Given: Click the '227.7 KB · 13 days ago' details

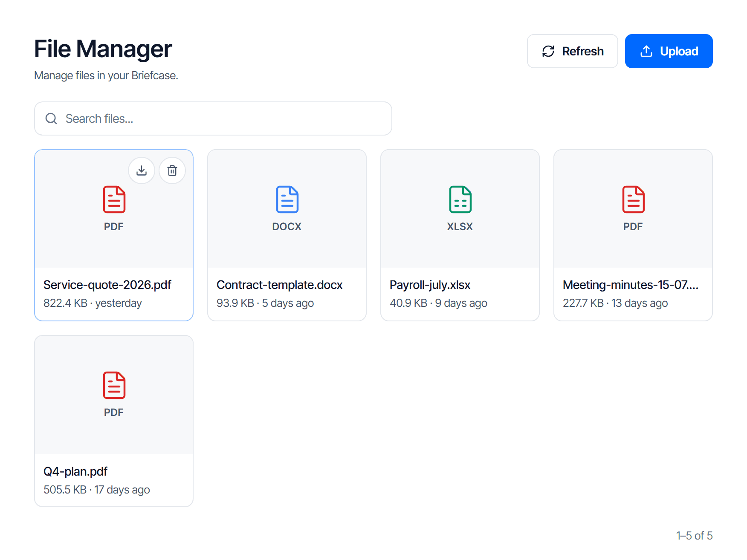Looking at the screenshot, I should 615,303.
